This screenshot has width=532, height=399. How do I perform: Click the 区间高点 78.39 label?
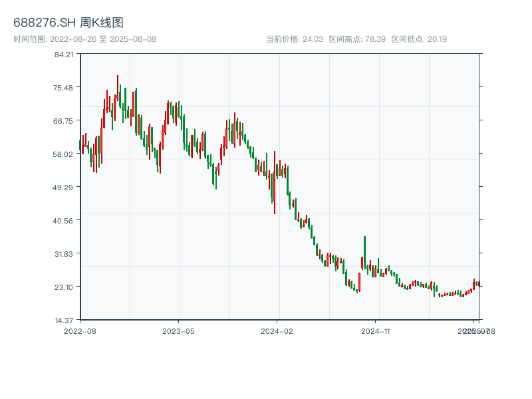click(357, 39)
